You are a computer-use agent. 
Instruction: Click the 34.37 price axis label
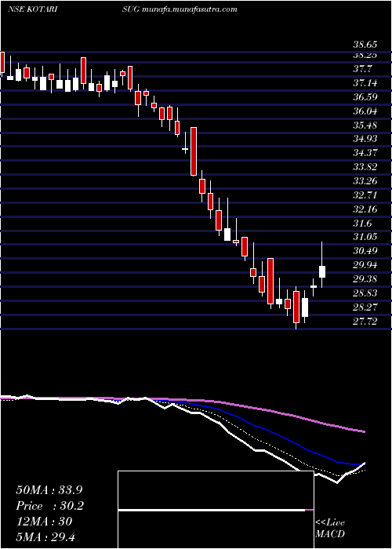click(x=366, y=153)
